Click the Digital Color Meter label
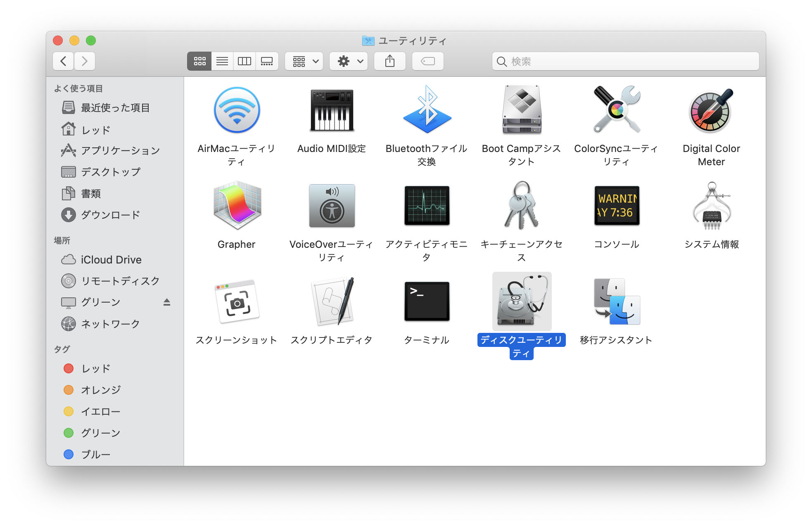The height and width of the screenshot is (527, 812). coord(711,155)
